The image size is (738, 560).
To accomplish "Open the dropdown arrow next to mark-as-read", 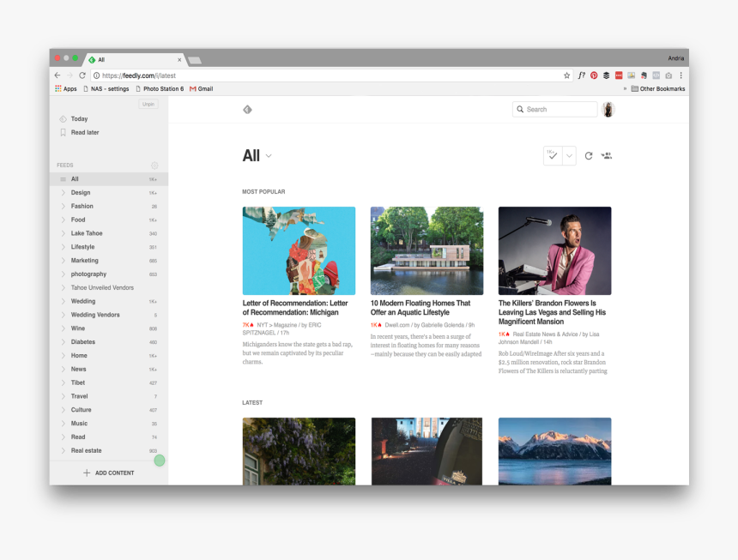I will 568,156.
